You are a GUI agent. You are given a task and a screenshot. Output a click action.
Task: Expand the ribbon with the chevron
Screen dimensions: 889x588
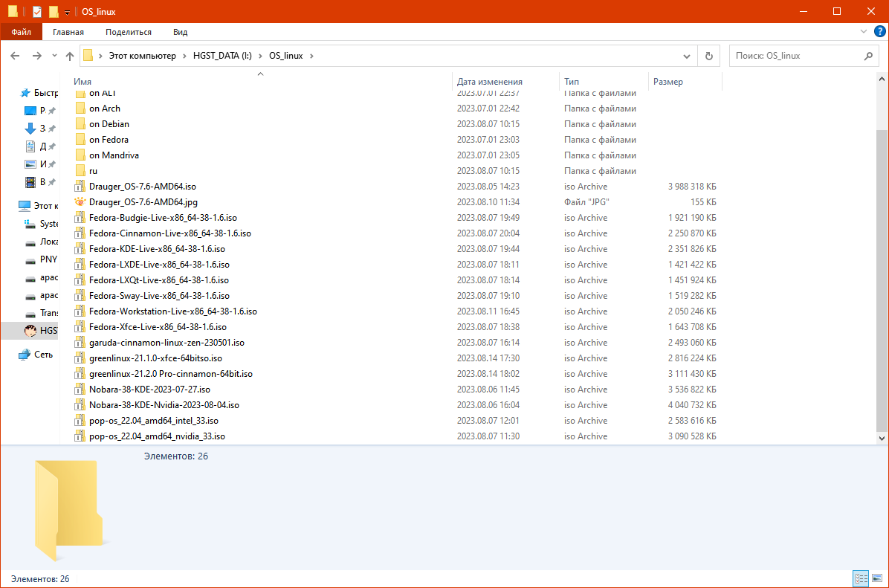pyautogui.click(x=864, y=32)
